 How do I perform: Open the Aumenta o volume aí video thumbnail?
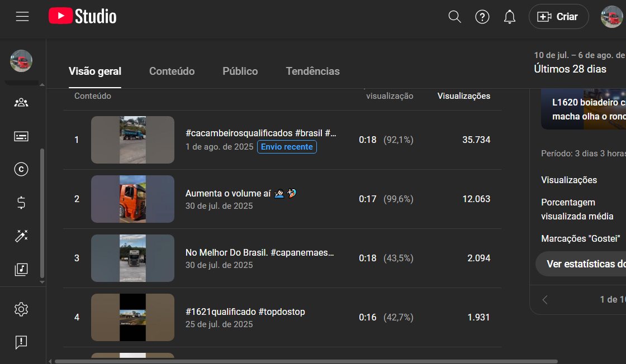pyautogui.click(x=132, y=199)
